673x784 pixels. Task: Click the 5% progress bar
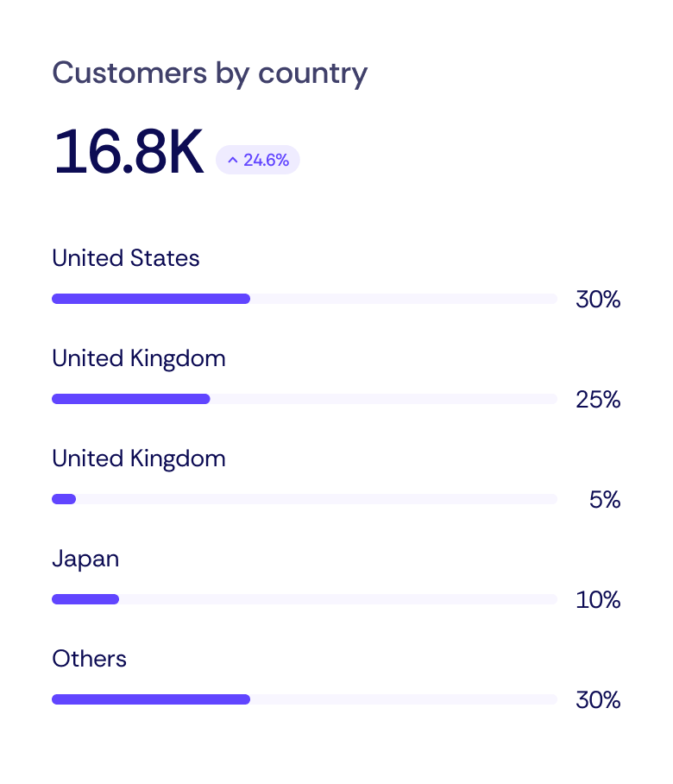pos(305,498)
